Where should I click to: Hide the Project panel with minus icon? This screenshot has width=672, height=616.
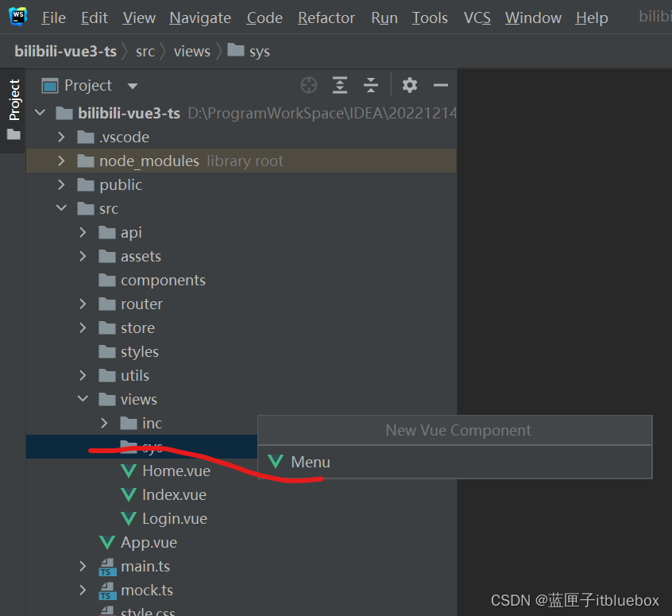(441, 85)
